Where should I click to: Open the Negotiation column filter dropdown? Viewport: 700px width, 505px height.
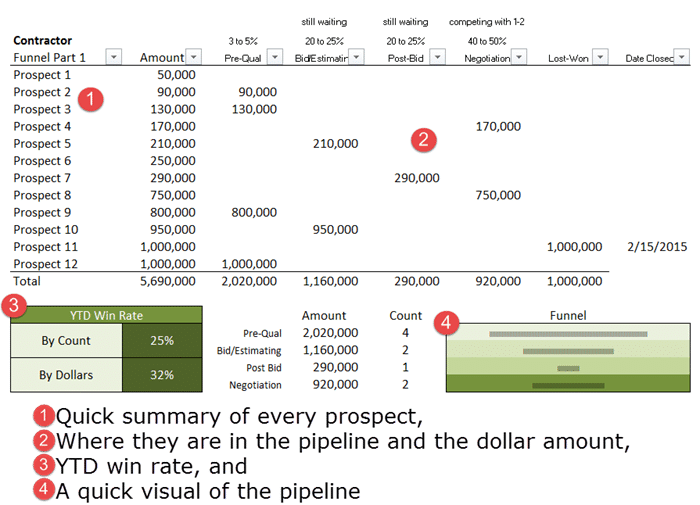point(519,57)
